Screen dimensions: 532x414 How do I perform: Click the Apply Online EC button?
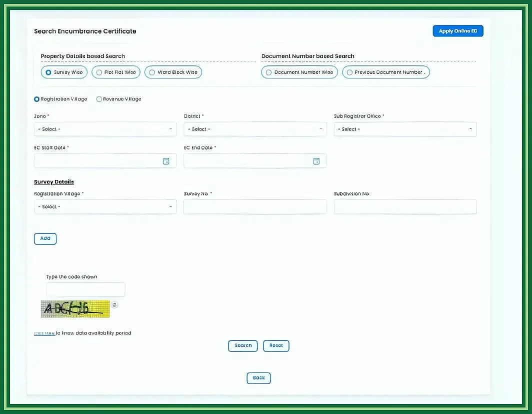pyautogui.click(x=458, y=31)
